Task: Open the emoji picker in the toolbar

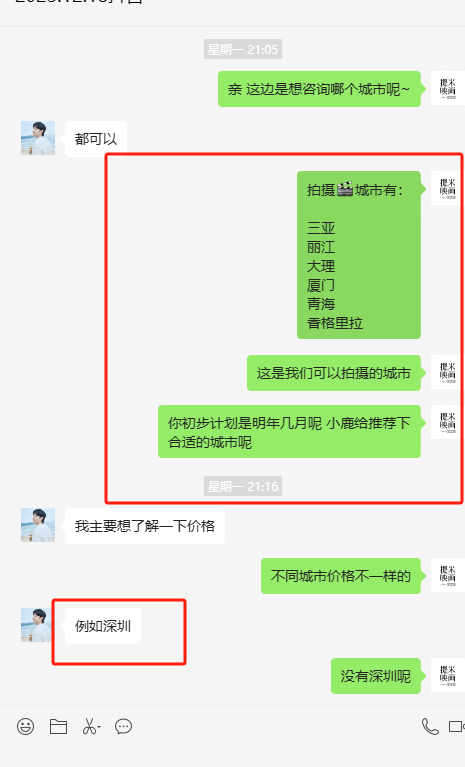Action: click(x=25, y=726)
